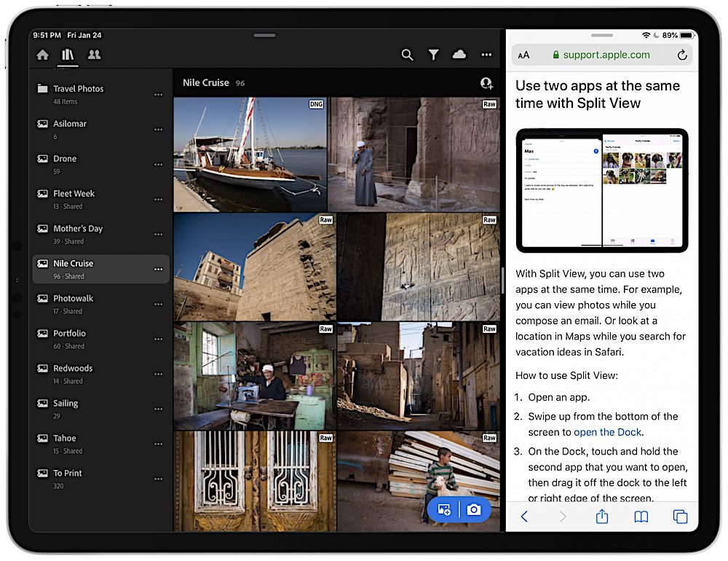Tap the Safari multitasking handle

pyautogui.click(x=602, y=35)
